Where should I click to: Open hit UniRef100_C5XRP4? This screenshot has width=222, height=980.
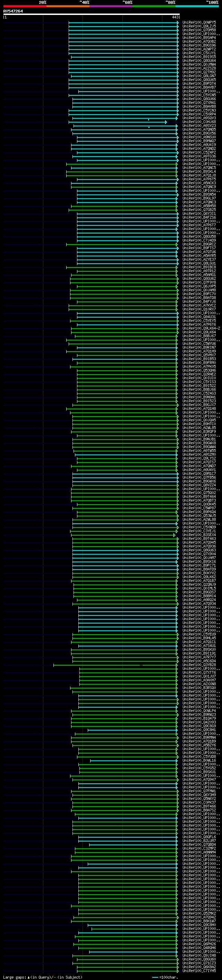(199, 114)
